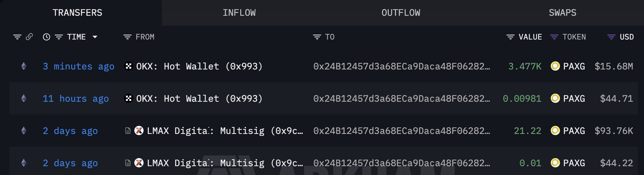Open the FROM column filter

point(127,37)
